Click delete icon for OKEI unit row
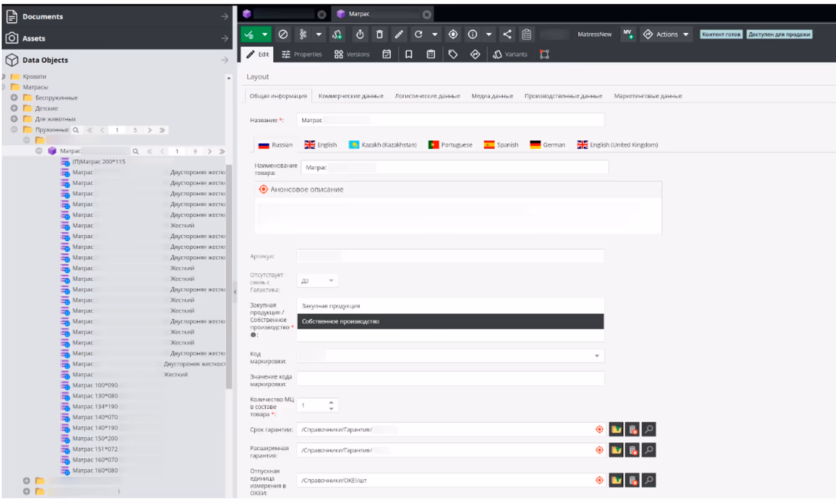This screenshot has height=504, width=836. [632, 480]
